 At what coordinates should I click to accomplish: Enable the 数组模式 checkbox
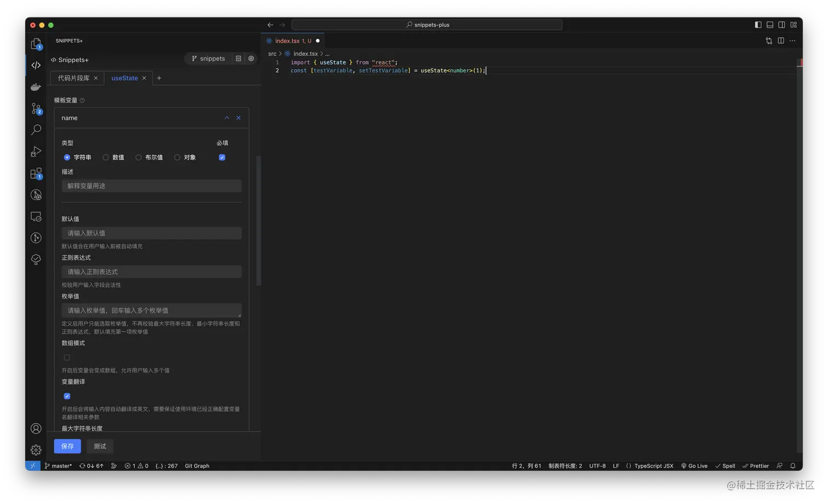click(67, 357)
